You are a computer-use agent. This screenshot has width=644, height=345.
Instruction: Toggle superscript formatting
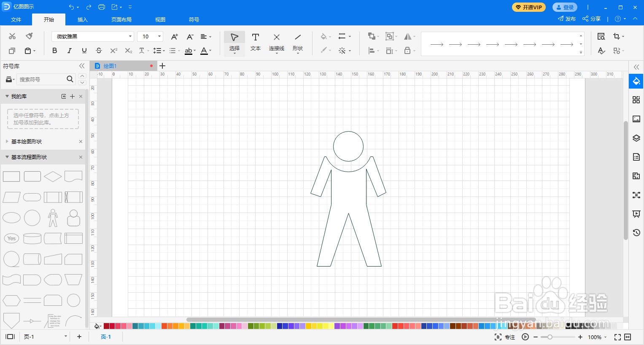point(113,51)
